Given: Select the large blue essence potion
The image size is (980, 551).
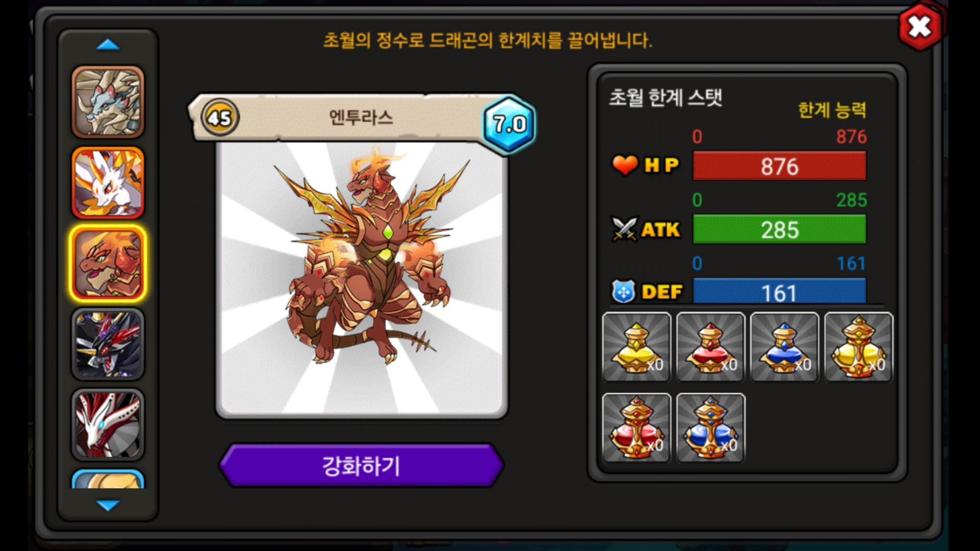Looking at the screenshot, I should coord(711,428).
